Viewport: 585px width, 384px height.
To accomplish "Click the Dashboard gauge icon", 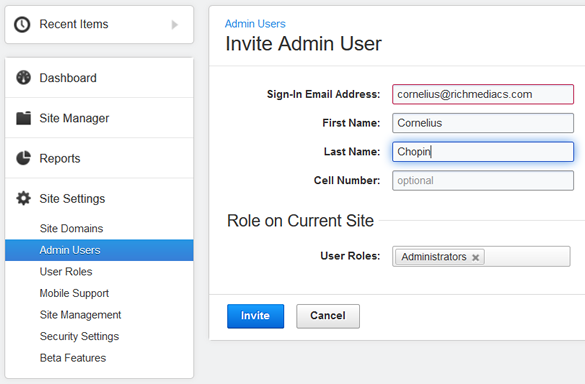I will point(23,78).
